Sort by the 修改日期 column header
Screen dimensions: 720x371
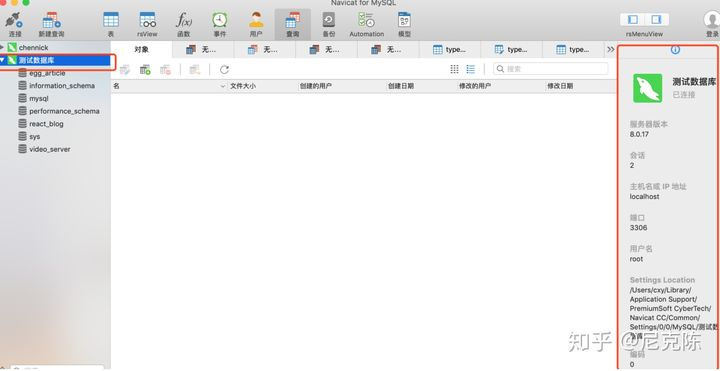pyautogui.click(x=560, y=86)
